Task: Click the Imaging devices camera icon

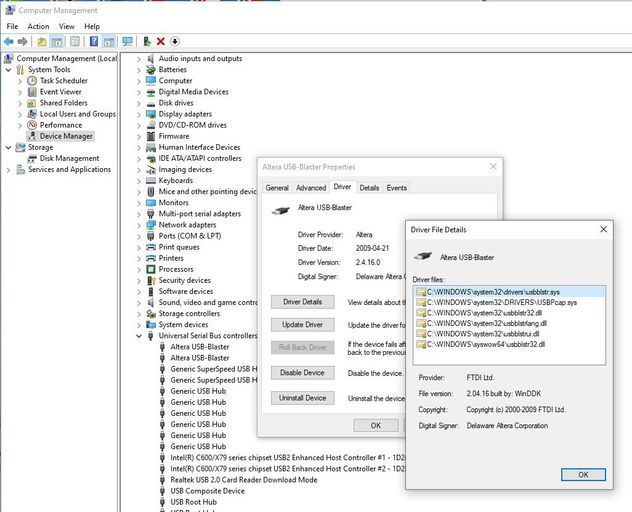Action: point(151,169)
